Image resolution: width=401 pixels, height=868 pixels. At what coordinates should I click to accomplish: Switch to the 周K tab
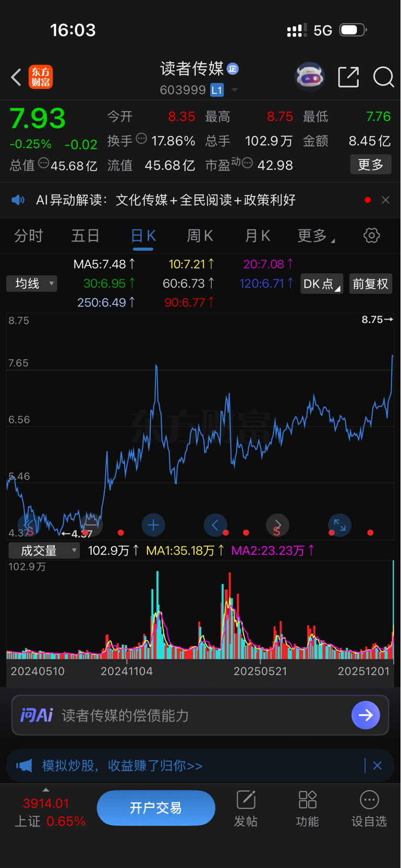(x=200, y=236)
